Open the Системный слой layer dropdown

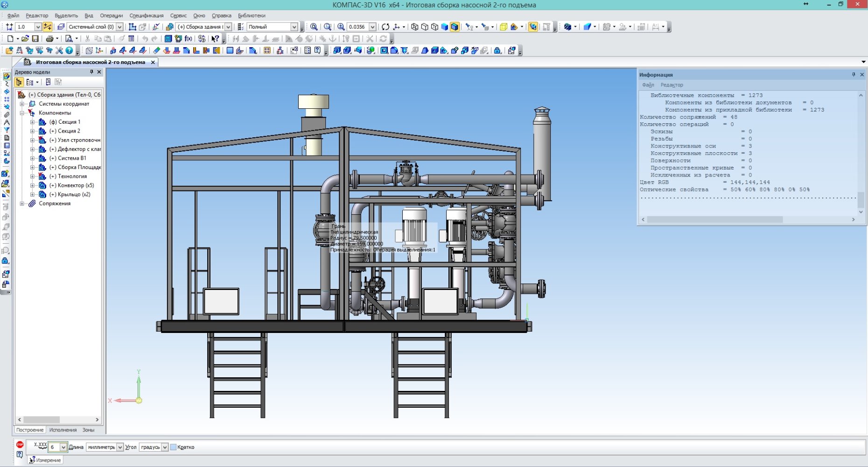pyautogui.click(x=119, y=27)
